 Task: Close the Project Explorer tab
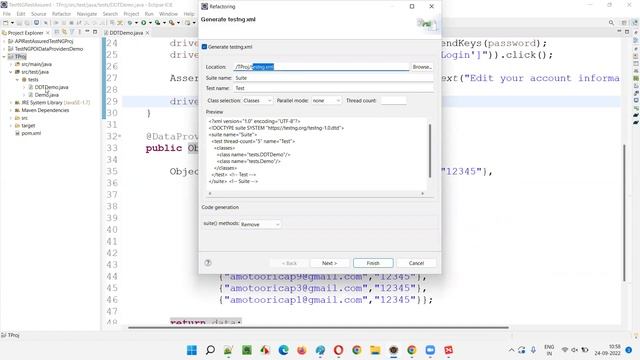click(x=48, y=33)
